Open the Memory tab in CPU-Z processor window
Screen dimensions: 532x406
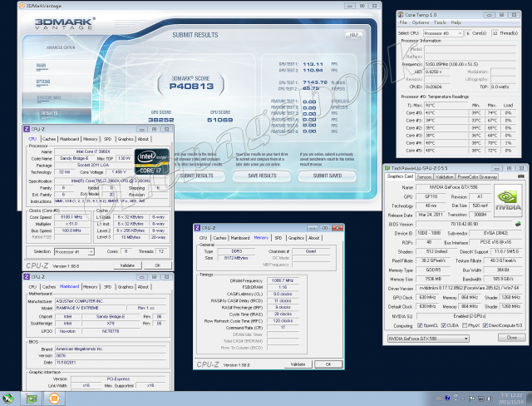click(91, 139)
